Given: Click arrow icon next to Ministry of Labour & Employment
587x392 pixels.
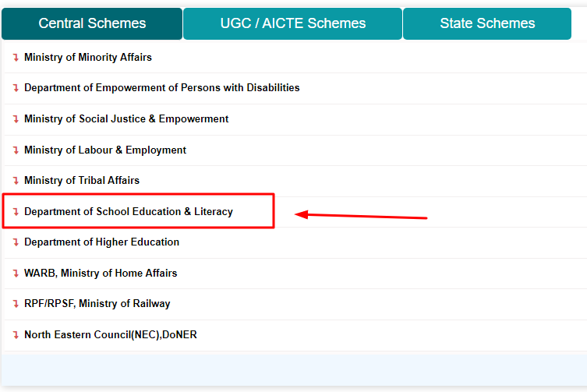Looking at the screenshot, I should coord(16,150).
